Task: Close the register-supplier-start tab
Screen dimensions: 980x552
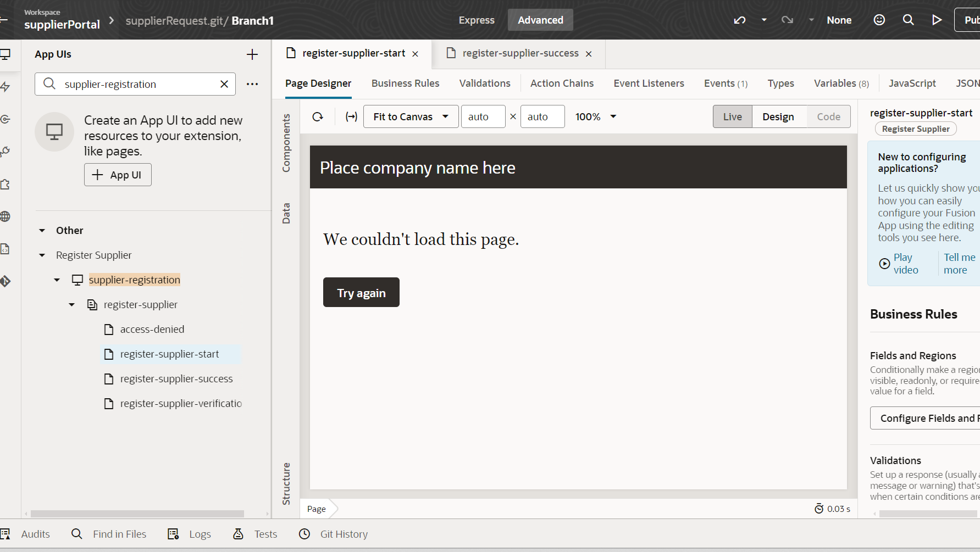Action: (x=416, y=54)
